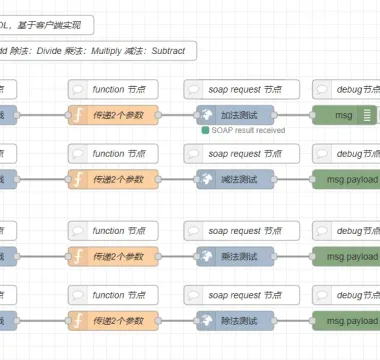Click the f icon on the function node feeding 加法测试
This screenshot has height=360, width=380.
tap(78, 115)
